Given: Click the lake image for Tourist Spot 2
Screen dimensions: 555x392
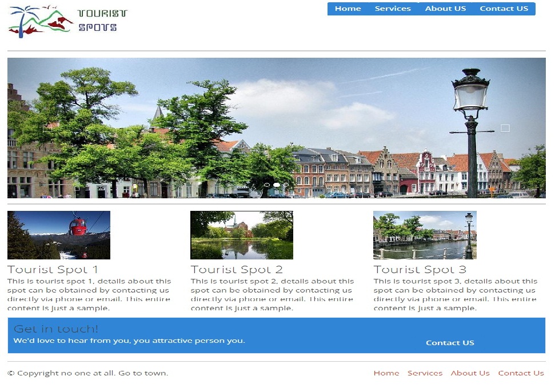Looking at the screenshot, I should click(x=241, y=234).
